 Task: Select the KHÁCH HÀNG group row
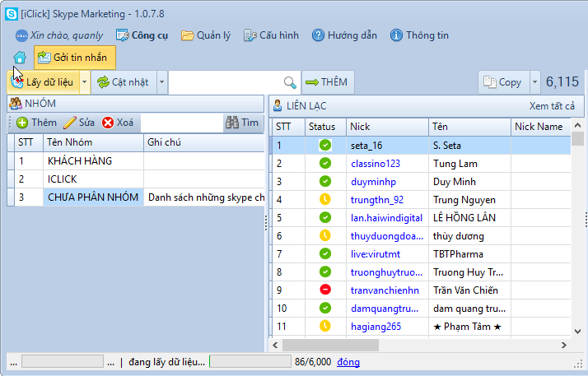[136, 161]
